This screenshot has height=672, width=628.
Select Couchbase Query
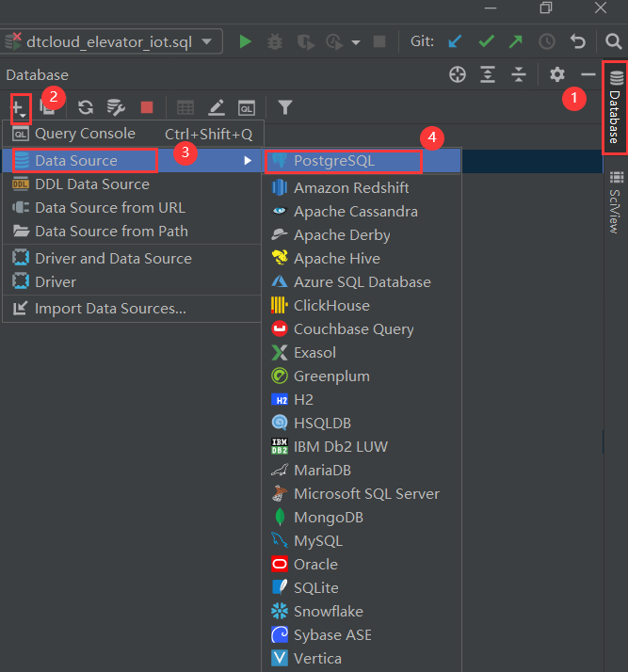point(362,329)
